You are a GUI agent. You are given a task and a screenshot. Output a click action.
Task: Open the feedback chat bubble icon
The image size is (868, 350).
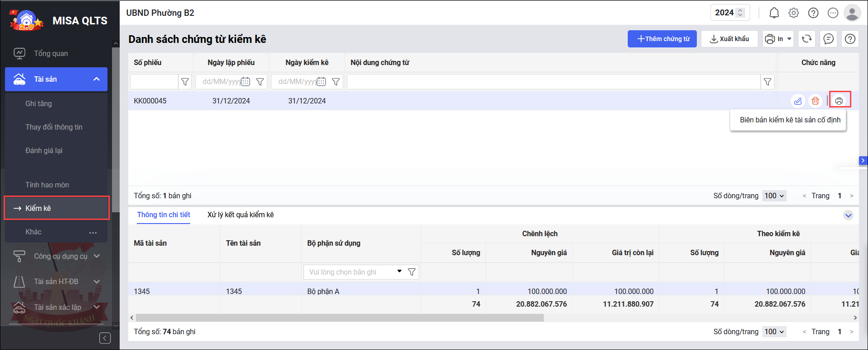(x=828, y=39)
